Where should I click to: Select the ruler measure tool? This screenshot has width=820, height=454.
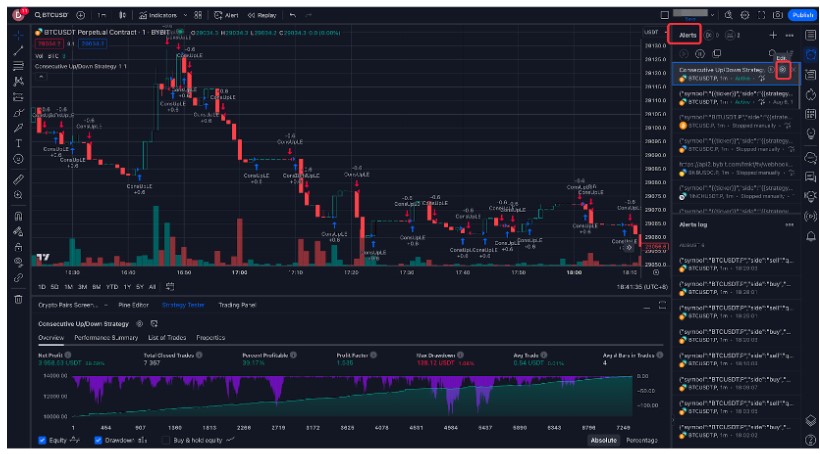[18, 179]
